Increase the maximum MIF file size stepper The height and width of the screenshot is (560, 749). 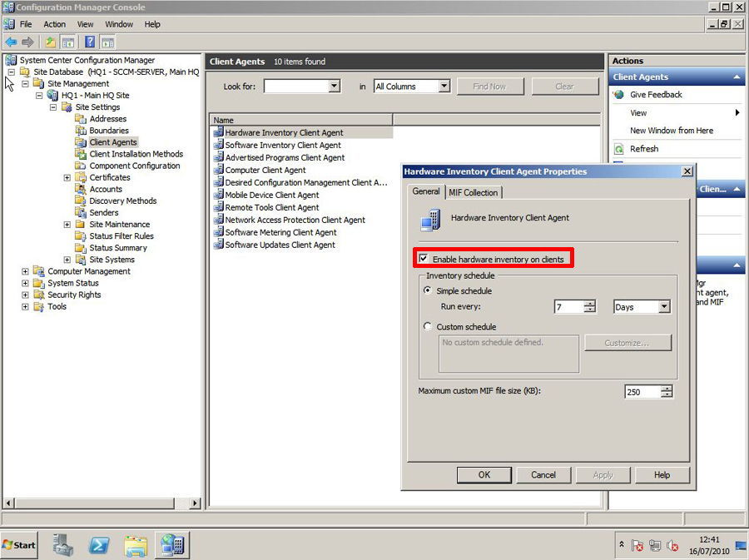pyautogui.click(x=667, y=388)
